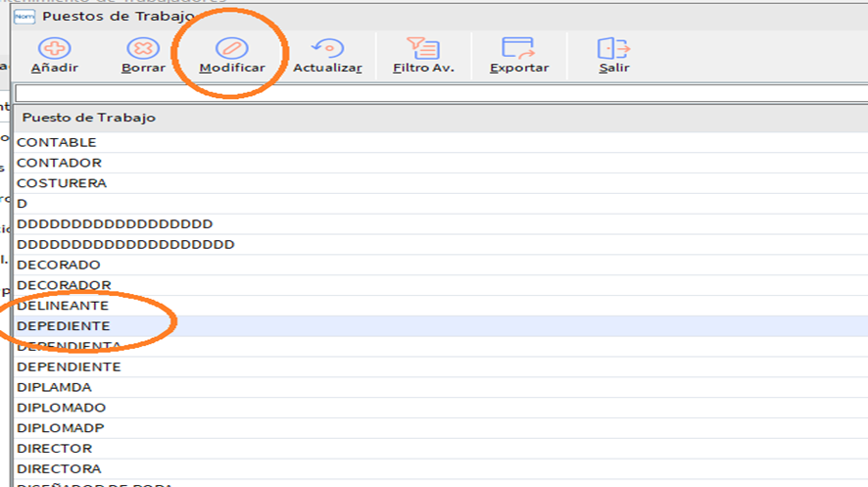Refresh list with Actualizar icon
The height and width of the screenshot is (487, 868).
(x=328, y=48)
